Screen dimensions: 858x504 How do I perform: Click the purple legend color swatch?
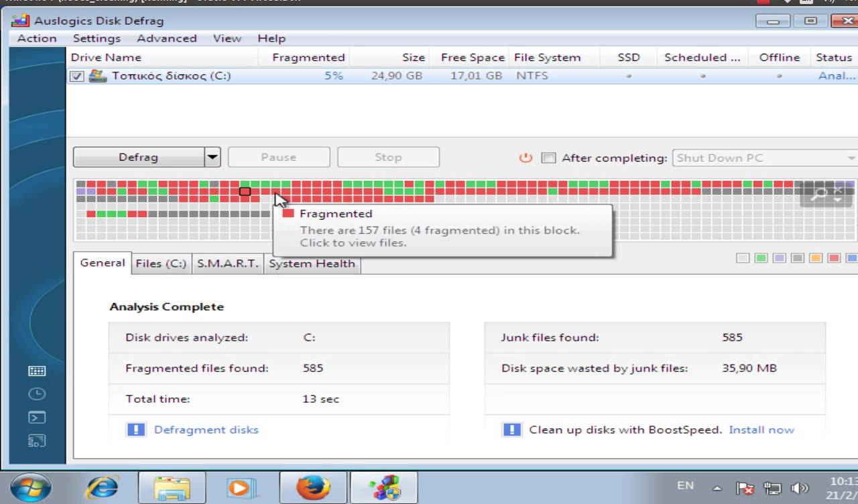779,258
